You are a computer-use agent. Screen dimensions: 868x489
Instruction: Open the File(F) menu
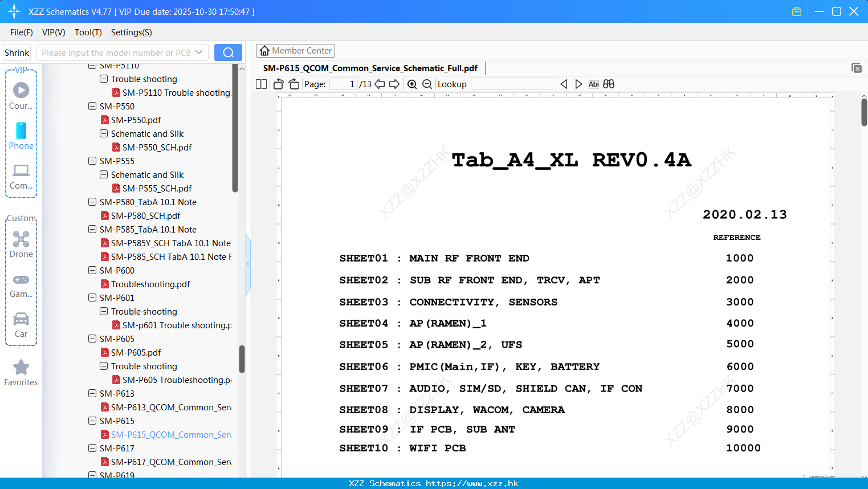tap(22, 32)
